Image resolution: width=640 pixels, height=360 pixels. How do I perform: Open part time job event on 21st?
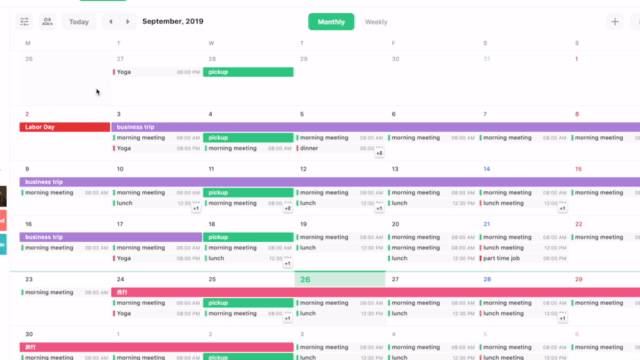tap(524, 258)
